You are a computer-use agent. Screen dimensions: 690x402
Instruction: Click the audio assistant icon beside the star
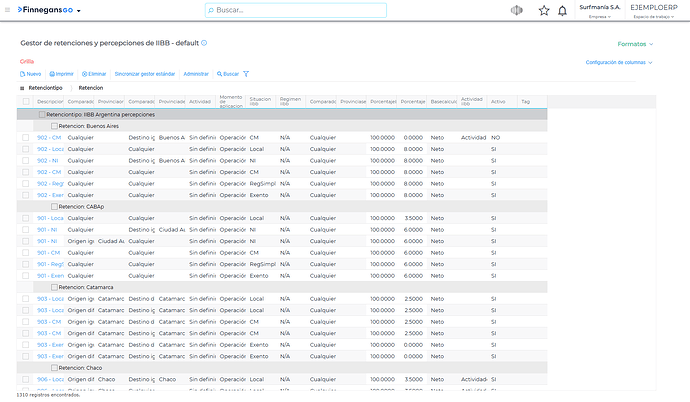point(517,10)
